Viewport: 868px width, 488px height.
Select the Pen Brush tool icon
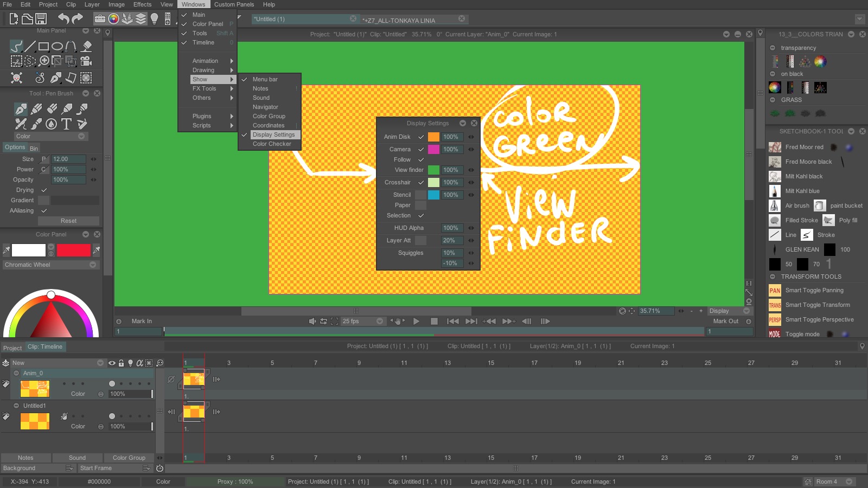pos(21,109)
